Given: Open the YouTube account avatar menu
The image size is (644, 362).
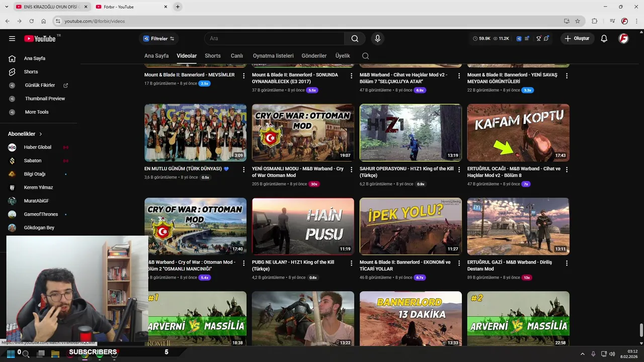Looking at the screenshot, I should click(x=623, y=39).
